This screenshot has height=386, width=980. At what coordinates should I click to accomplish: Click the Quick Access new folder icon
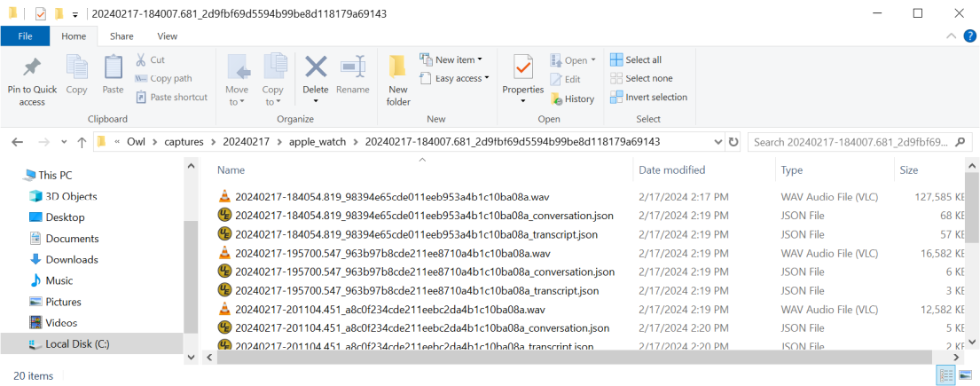[59, 13]
